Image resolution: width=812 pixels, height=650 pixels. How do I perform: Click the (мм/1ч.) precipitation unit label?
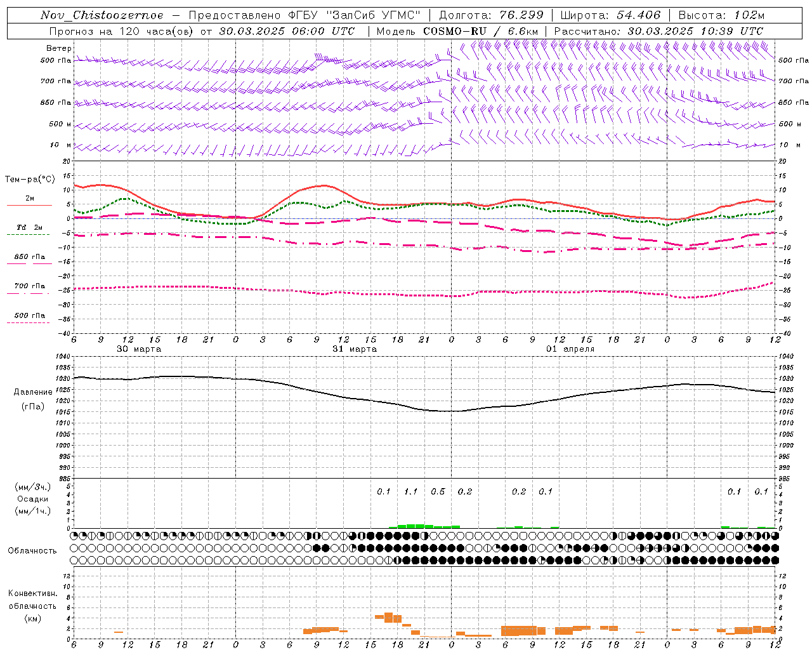coord(33,511)
